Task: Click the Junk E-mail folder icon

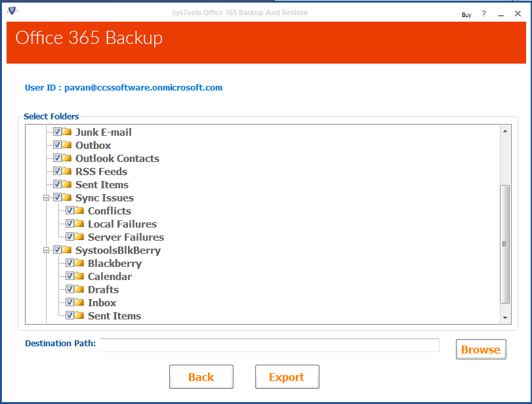Action: point(67,132)
